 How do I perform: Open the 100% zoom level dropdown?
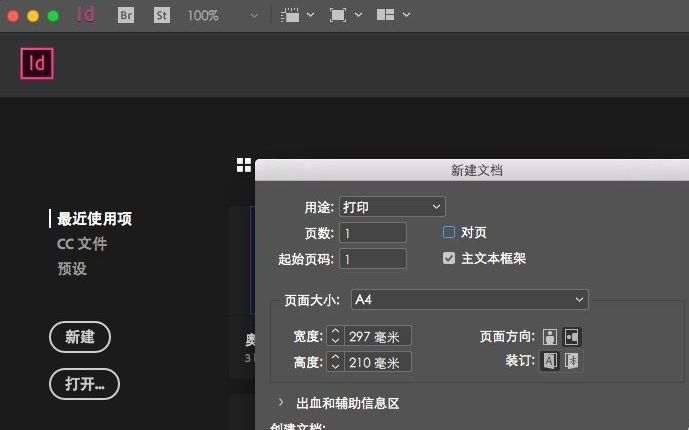pyautogui.click(x=222, y=16)
